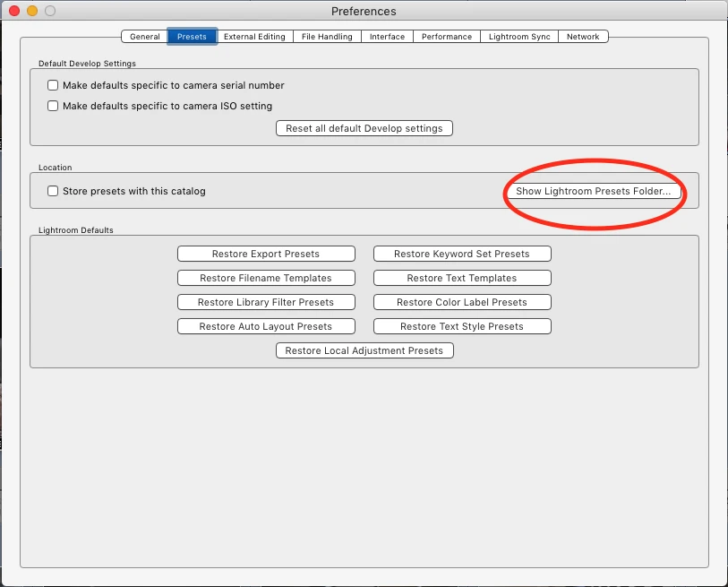The image size is (728, 587).
Task: Click the Default Develop Settings label
Action: (87, 64)
